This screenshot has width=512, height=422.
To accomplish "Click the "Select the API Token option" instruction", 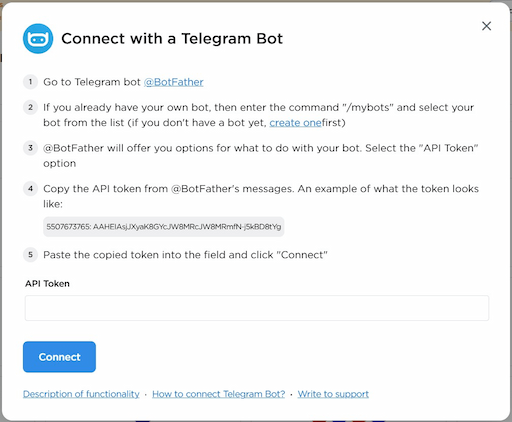I will tap(261, 156).
